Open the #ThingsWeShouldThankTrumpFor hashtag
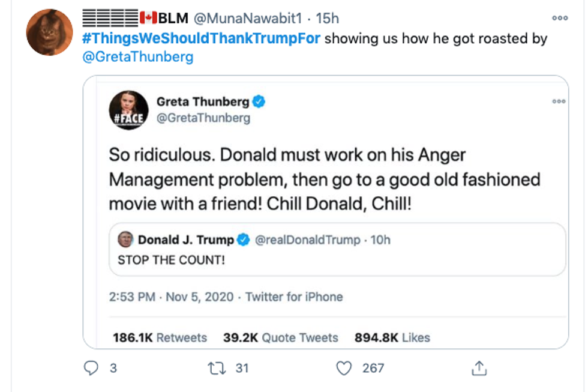 (202, 39)
